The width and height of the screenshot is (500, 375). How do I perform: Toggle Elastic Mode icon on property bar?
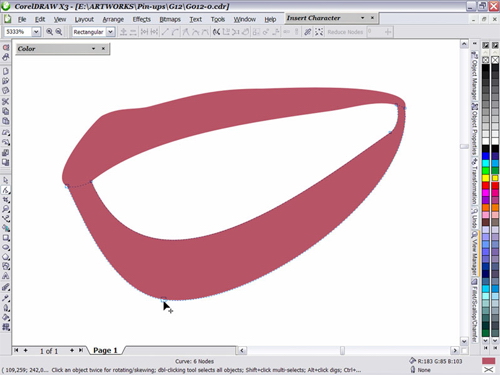[x=308, y=32]
